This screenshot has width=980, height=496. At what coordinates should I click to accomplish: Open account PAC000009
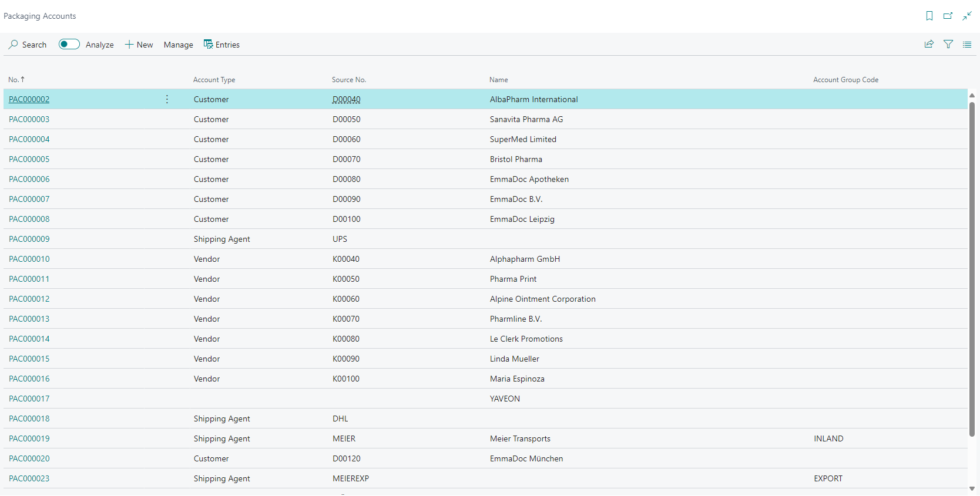[29, 239]
